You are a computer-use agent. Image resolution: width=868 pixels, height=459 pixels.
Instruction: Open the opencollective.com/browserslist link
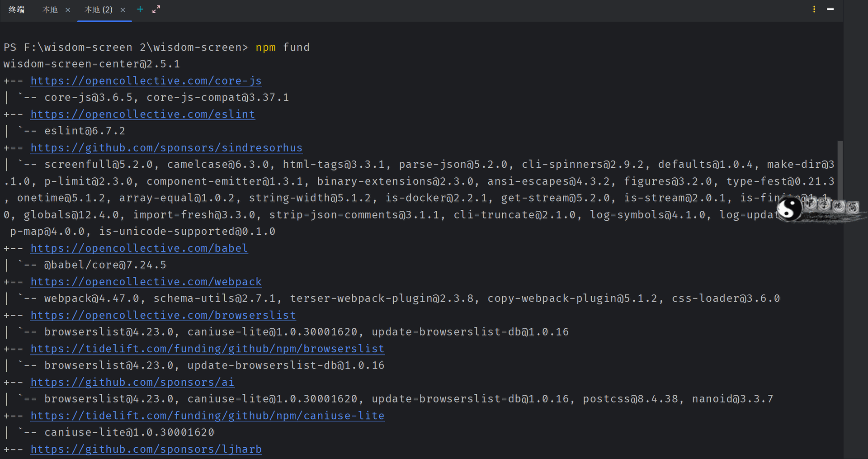pos(163,315)
